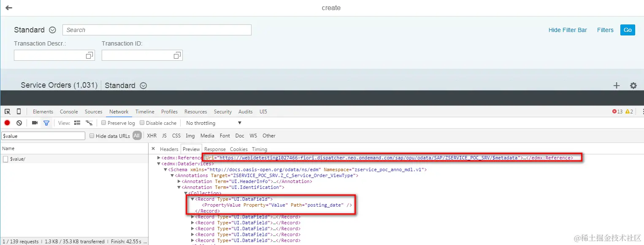Filter requests by Doc type
The width and height of the screenshot is (644, 245).
click(x=240, y=136)
